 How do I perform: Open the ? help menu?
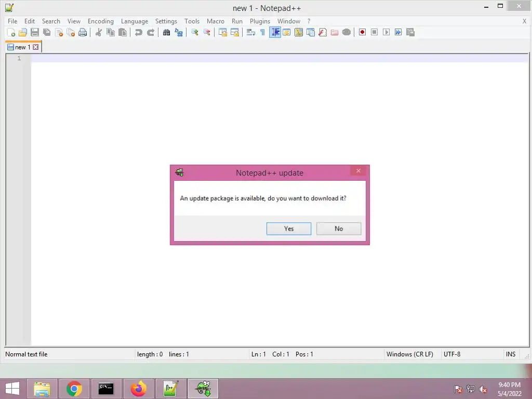coord(309,21)
